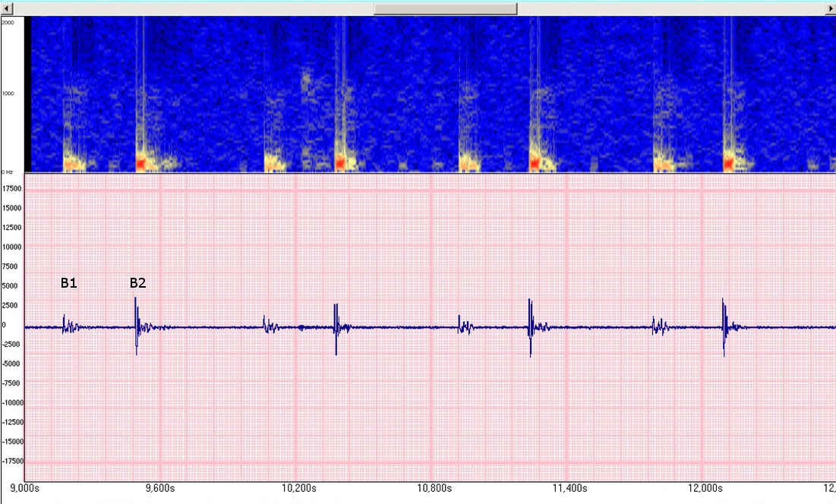The height and width of the screenshot is (504, 836).
Task: Click the 10,200s time axis label
Action: [x=296, y=487]
